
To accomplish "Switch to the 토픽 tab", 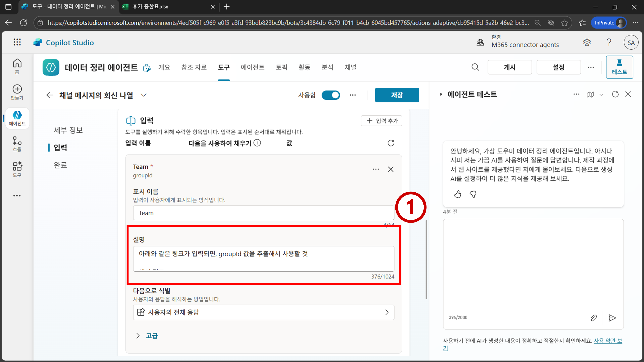I will (x=281, y=67).
